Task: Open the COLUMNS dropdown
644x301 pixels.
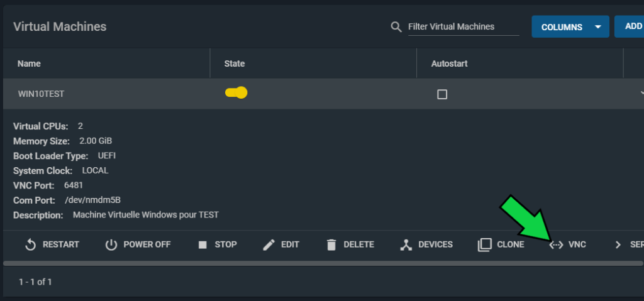Action: click(x=570, y=26)
